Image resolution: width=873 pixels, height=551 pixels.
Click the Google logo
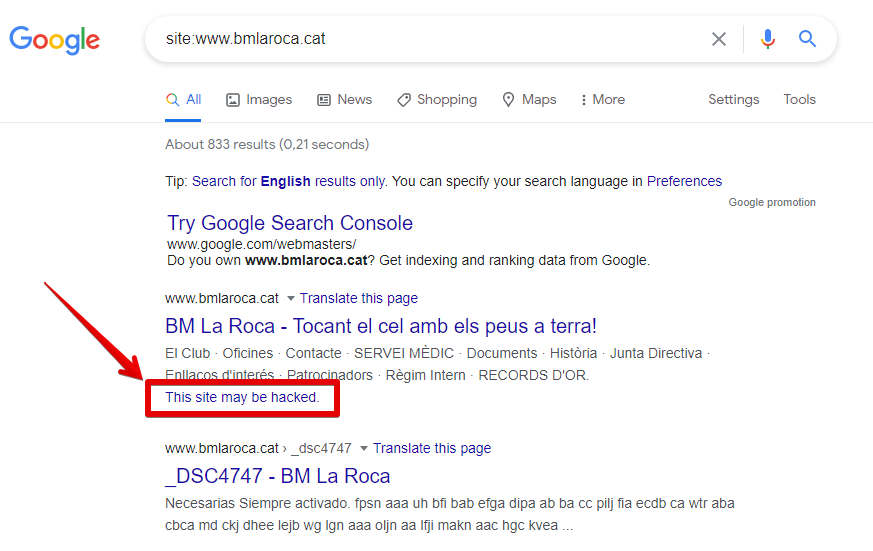click(x=55, y=40)
